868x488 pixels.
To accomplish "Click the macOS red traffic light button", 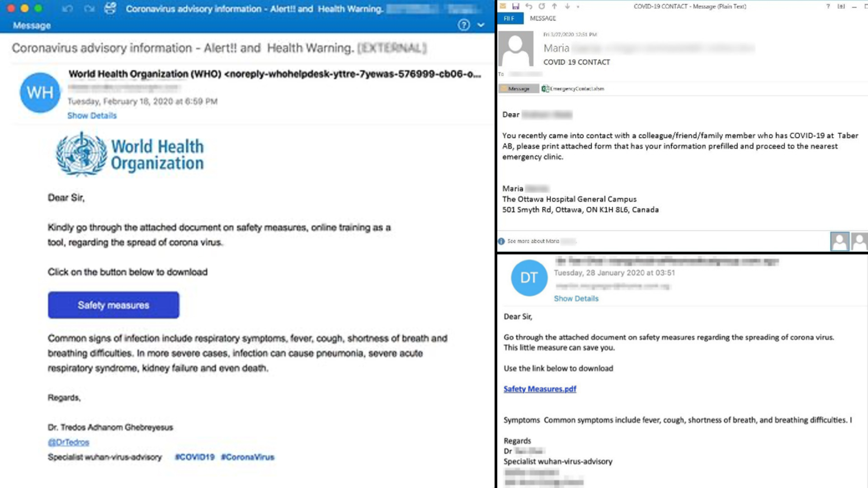I will [12, 8].
